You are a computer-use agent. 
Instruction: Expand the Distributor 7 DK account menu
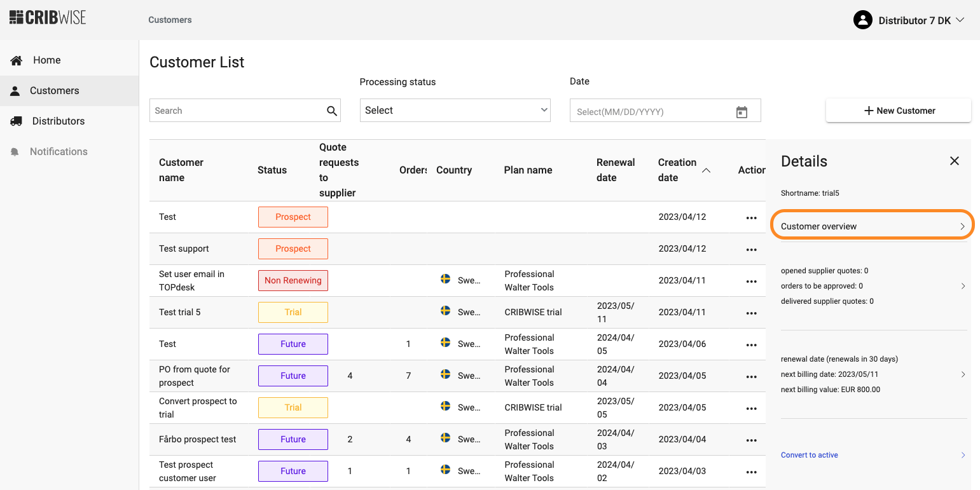(x=960, y=20)
